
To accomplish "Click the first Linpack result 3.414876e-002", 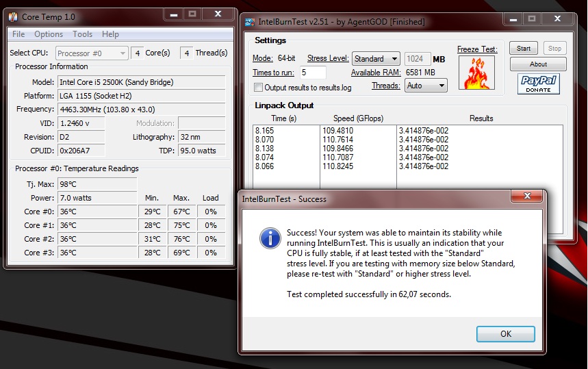I will tap(424, 131).
